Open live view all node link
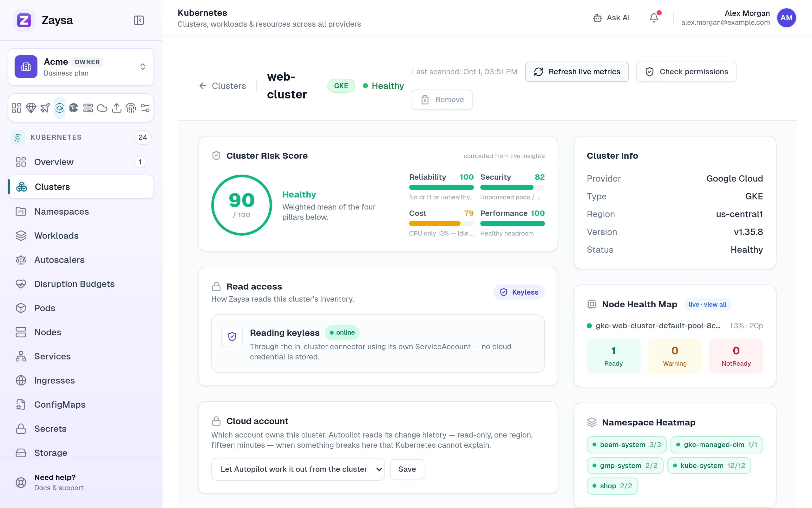 pos(707,304)
